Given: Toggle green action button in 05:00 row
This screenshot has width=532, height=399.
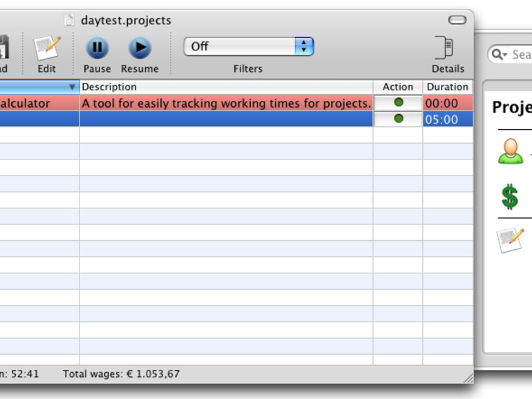Looking at the screenshot, I should [399, 118].
